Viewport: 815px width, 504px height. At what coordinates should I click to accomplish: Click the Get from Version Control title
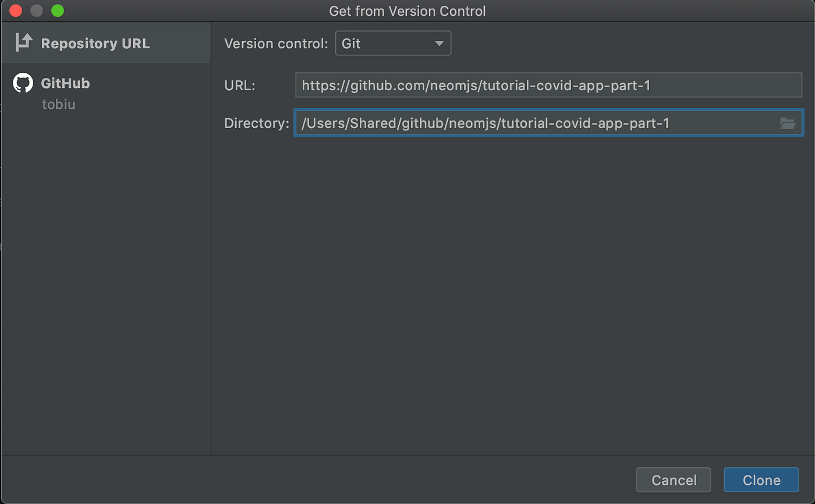tap(407, 10)
